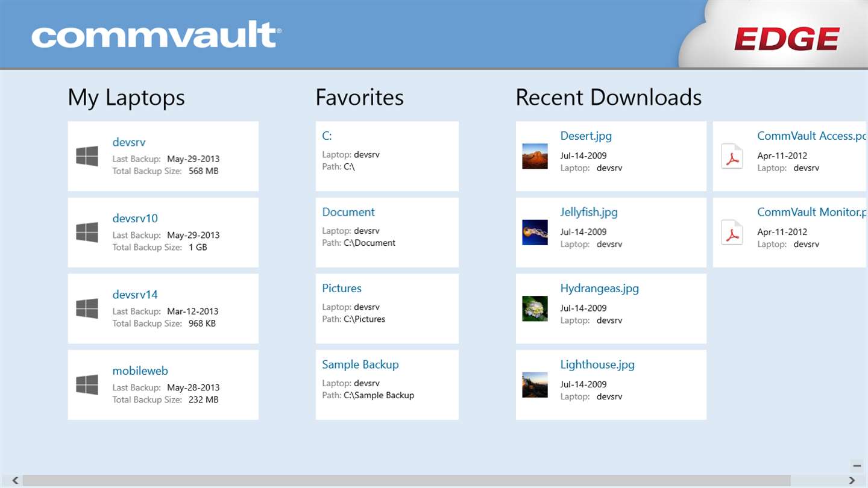The width and height of the screenshot is (868, 488).
Task: Open the devsrv10 laptop link
Action: click(x=135, y=218)
